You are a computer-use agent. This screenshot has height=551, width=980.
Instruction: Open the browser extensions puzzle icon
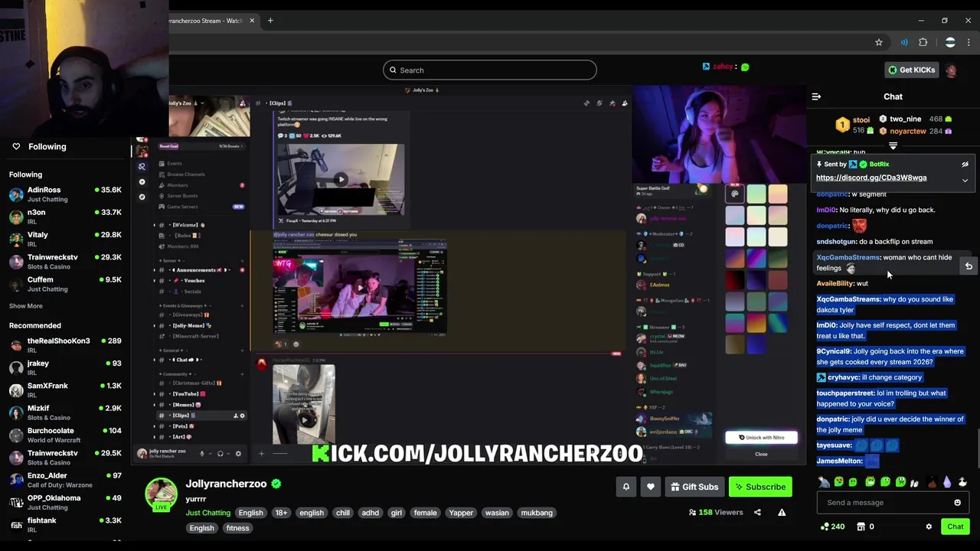(x=923, y=42)
